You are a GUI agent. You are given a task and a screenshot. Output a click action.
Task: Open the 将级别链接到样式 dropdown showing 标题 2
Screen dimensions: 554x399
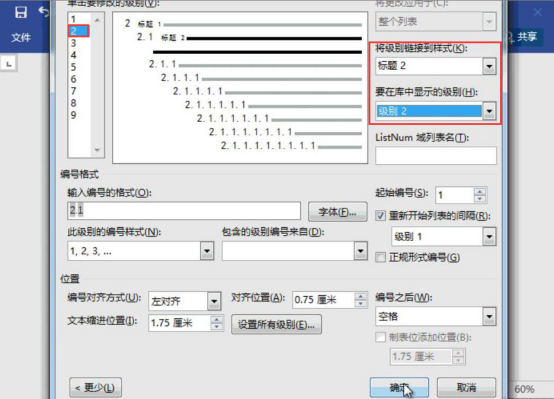[489, 66]
